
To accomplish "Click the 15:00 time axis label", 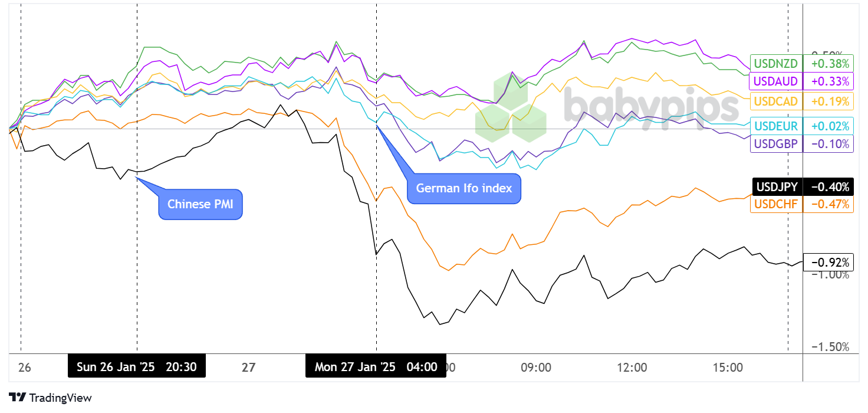I will [728, 368].
